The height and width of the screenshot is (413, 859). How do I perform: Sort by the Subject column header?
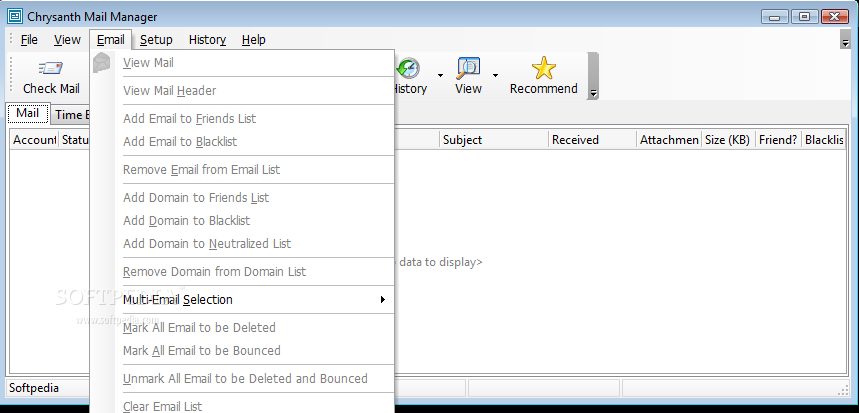point(494,140)
